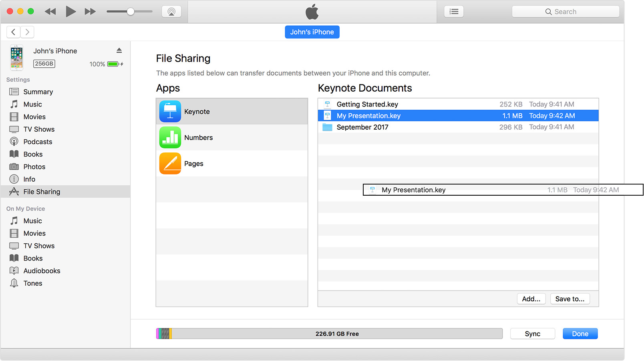Click the Summary list icon

[14, 92]
